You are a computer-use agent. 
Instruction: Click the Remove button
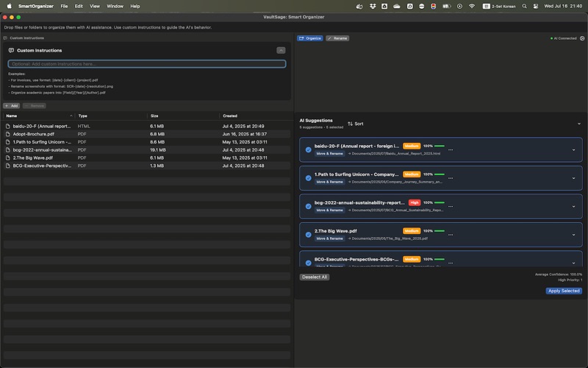tap(34, 106)
